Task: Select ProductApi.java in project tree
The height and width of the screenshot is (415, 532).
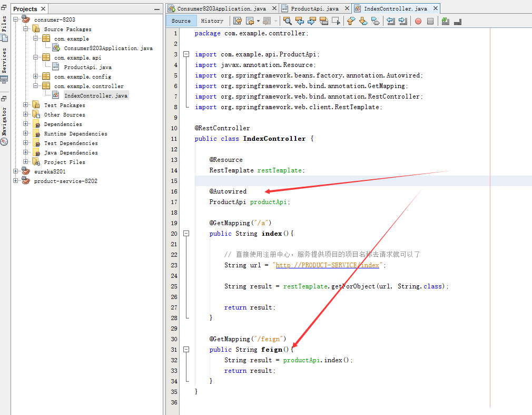Action: click(x=88, y=67)
